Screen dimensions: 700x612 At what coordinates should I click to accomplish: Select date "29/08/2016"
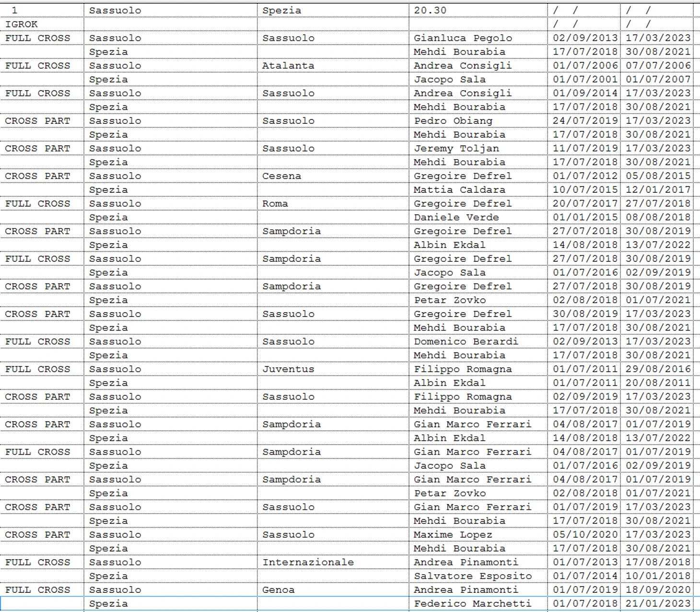click(x=658, y=369)
